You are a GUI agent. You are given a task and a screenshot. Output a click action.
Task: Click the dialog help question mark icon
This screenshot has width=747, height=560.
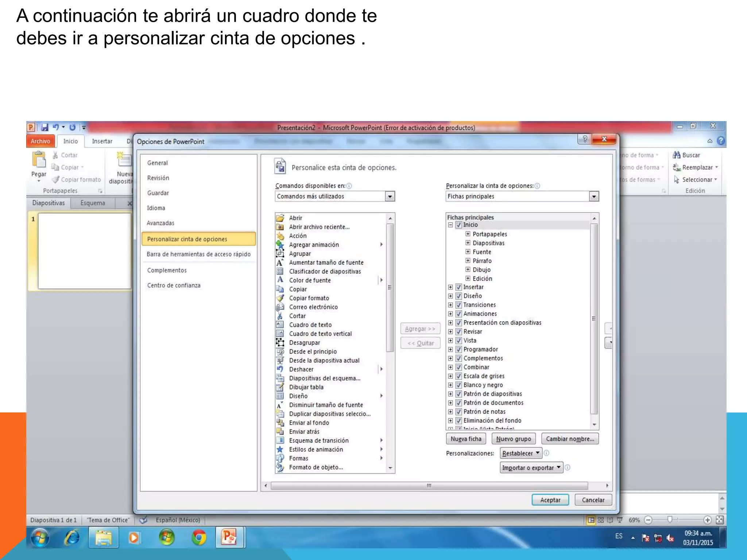[585, 139]
